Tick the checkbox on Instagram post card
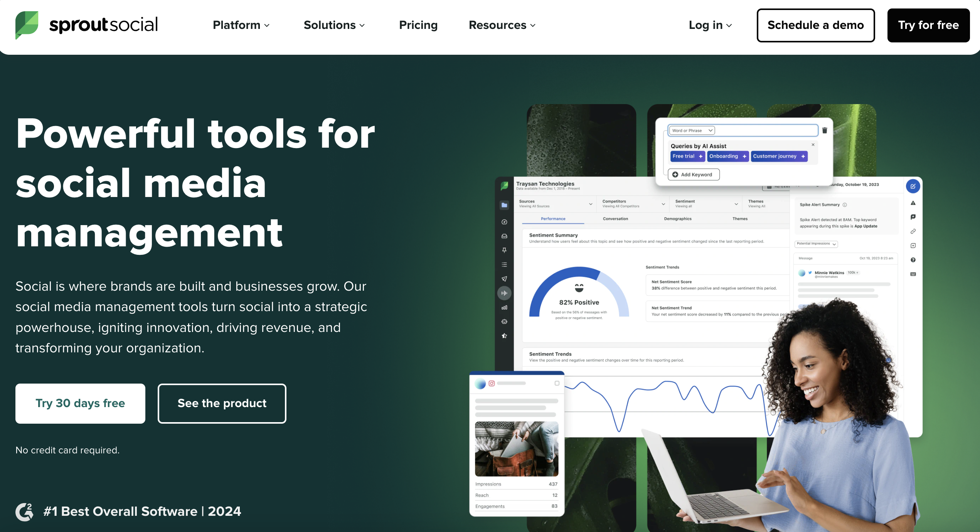This screenshot has height=532, width=980. point(557,383)
